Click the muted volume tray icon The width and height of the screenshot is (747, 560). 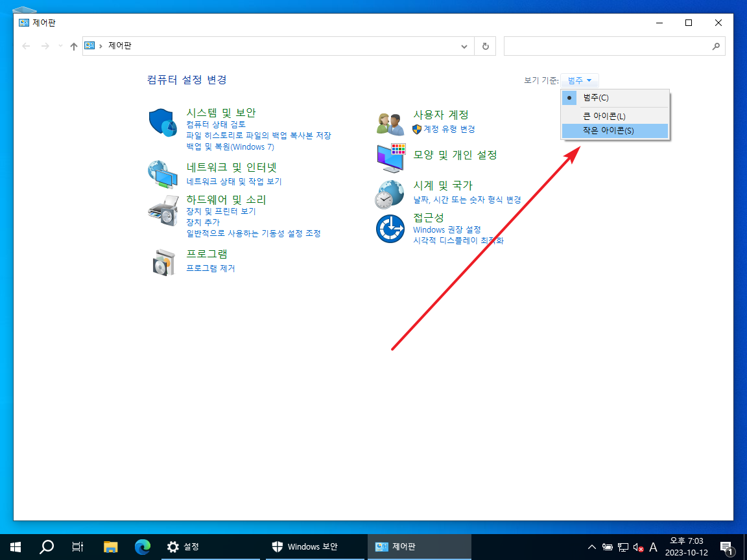tap(638, 548)
